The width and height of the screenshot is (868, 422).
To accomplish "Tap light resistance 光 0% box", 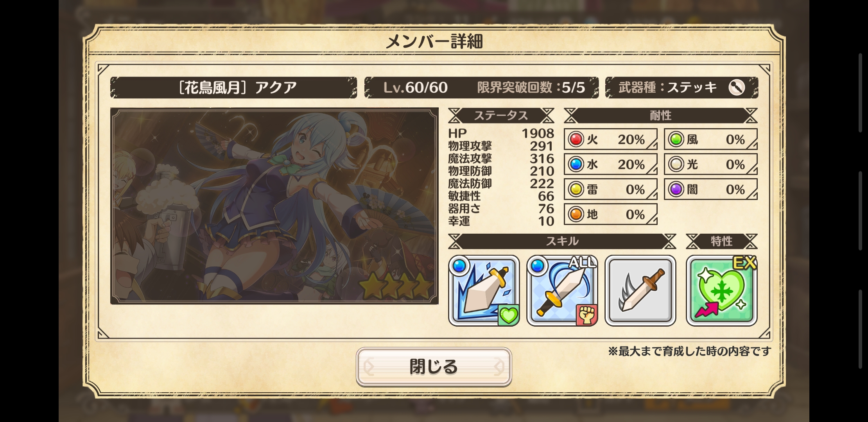I will click(x=710, y=164).
